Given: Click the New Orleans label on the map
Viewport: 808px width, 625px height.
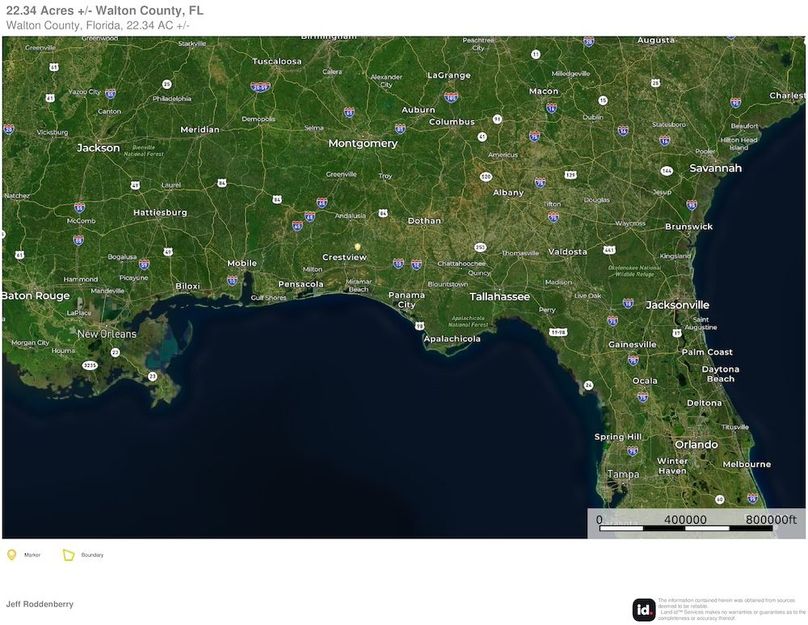Looking at the screenshot, I should pyautogui.click(x=107, y=334).
